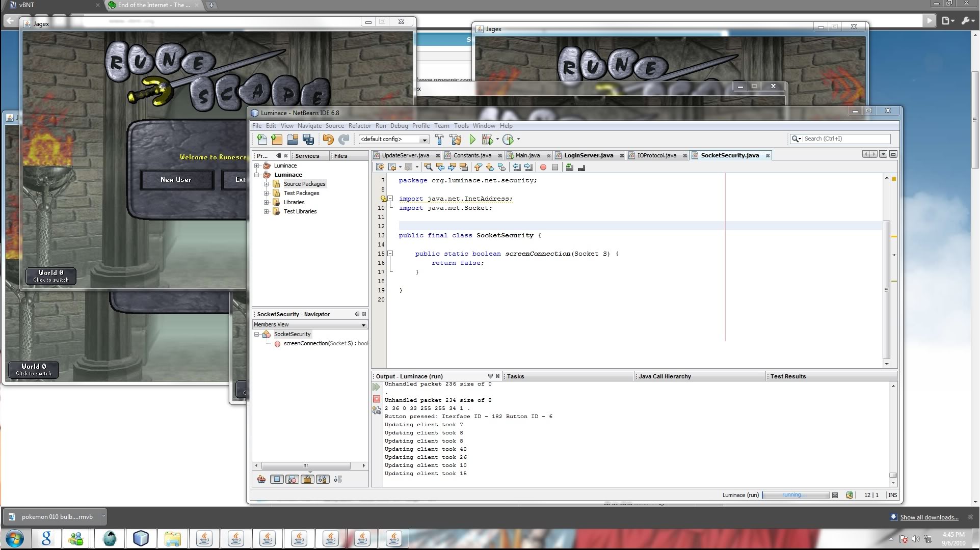980x550 pixels.
Task: Toggle Highlight Search icon in editor toolbar
Action: click(x=464, y=167)
